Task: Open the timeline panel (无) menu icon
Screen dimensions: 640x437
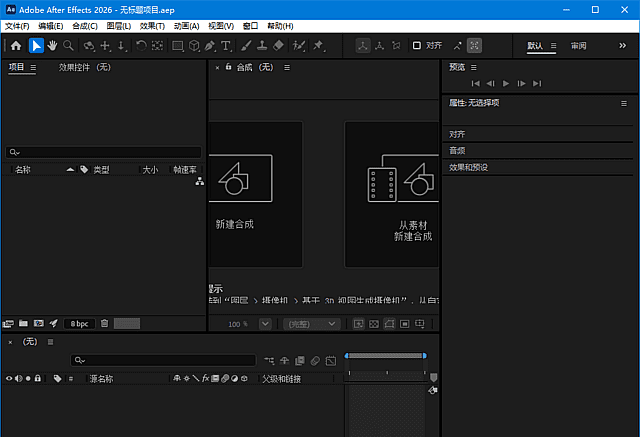Action: pyautogui.click(x=50, y=342)
